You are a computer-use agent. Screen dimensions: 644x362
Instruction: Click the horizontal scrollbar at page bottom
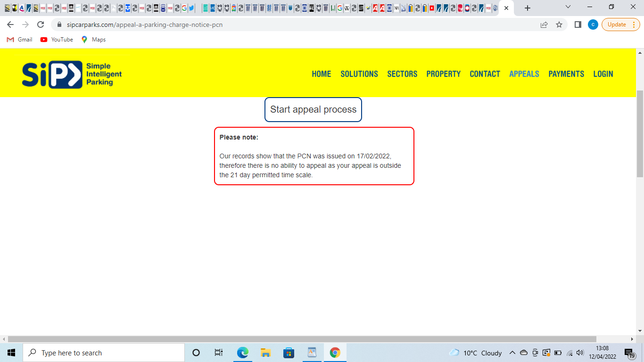tap(302, 339)
